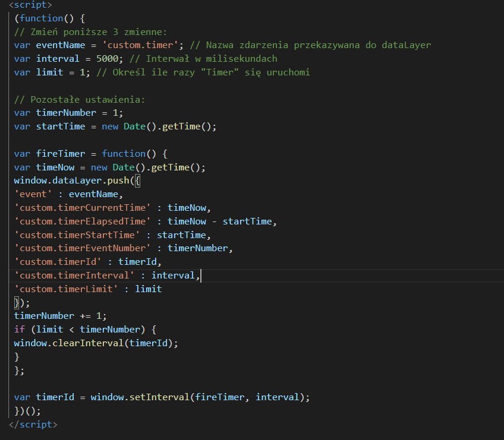Click the 'custom.timerLimit' key
504x440 pixels.
point(66,289)
